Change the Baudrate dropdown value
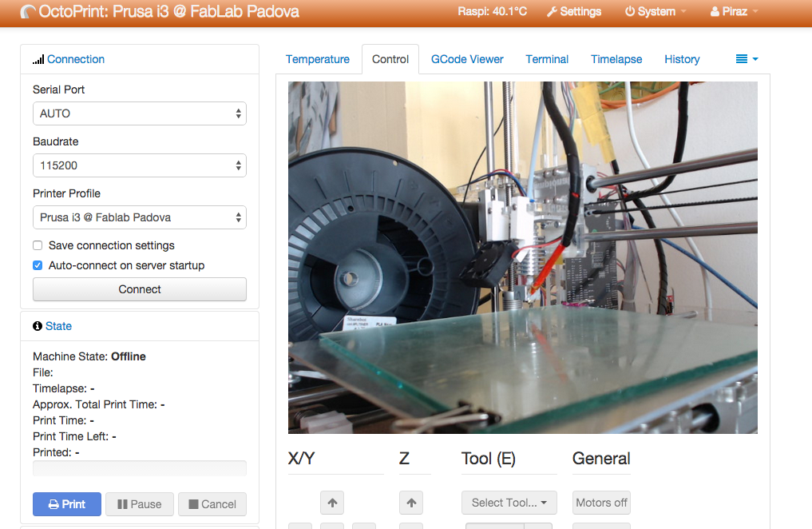Screen dimensions: 812x529 [x=140, y=165]
